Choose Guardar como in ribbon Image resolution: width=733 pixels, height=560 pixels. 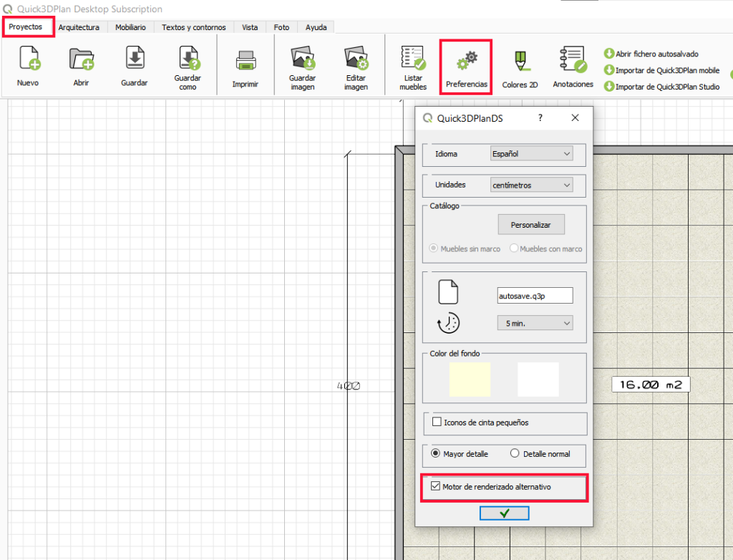coord(188,67)
